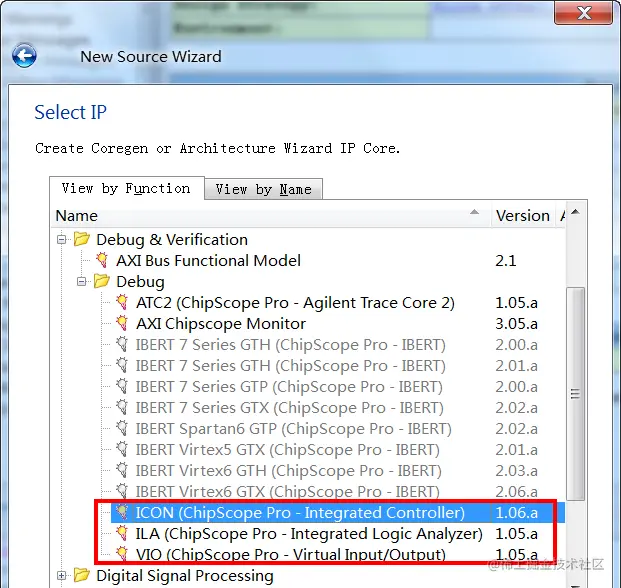Select ATC2 Agilent Trace Core 2 entry

pyautogui.click(x=295, y=303)
